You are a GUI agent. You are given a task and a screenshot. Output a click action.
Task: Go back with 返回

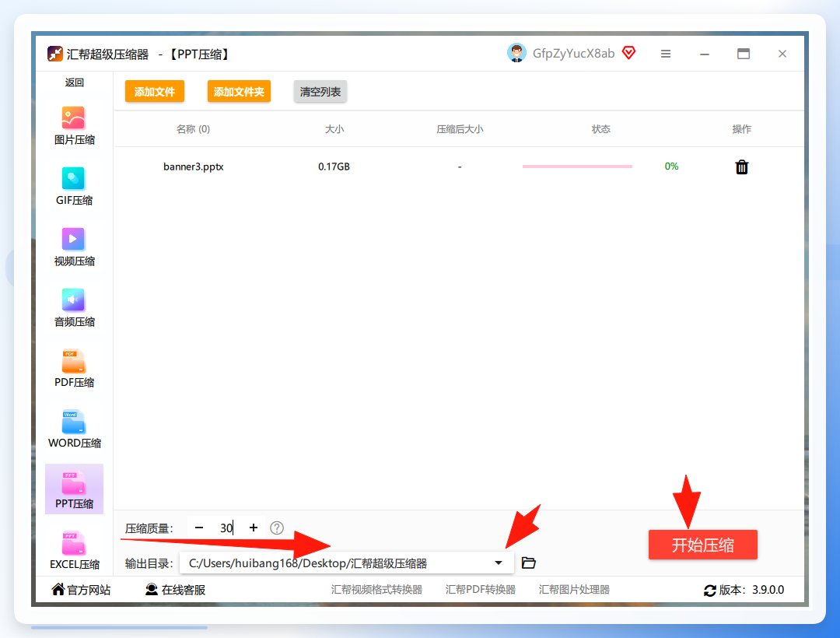click(x=75, y=82)
